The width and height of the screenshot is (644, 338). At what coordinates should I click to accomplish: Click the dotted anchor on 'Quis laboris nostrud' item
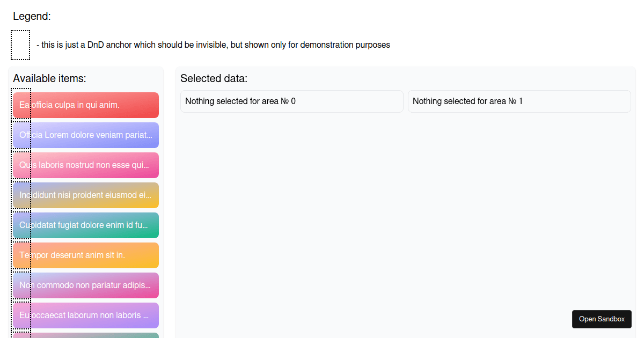21,164
